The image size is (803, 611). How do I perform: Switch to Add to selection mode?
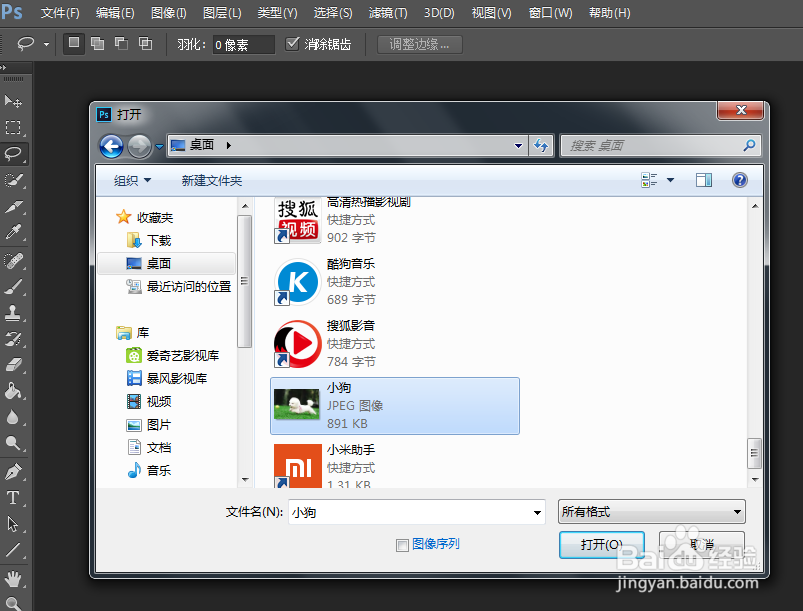tap(99, 43)
